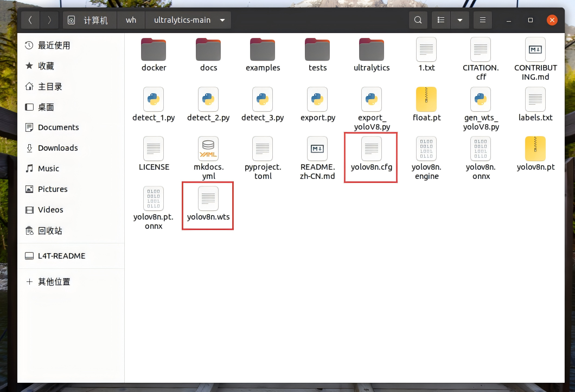Open 最近使用 in the sidebar
The width and height of the screenshot is (575, 392).
coord(71,46)
